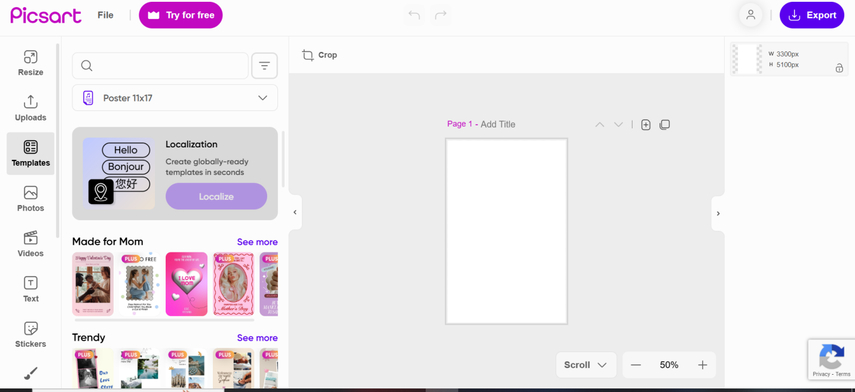Open the Resize tool in sidebar
The image size is (855, 392).
[31, 63]
